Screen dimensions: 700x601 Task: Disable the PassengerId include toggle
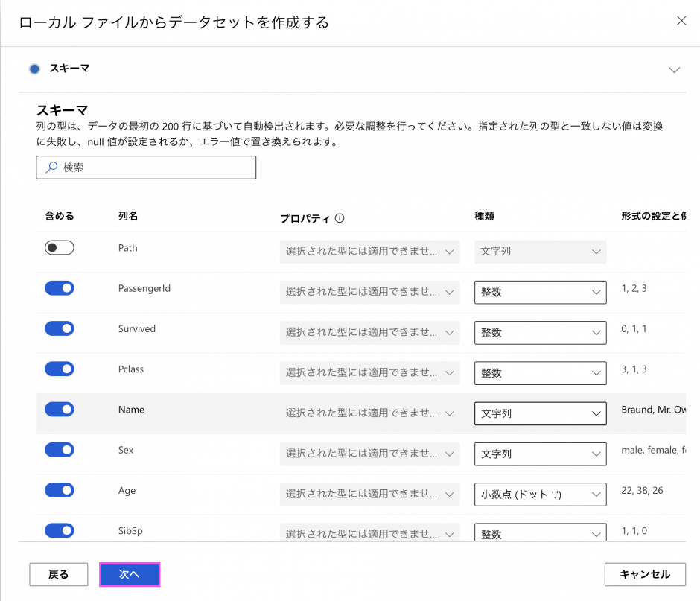click(60, 288)
